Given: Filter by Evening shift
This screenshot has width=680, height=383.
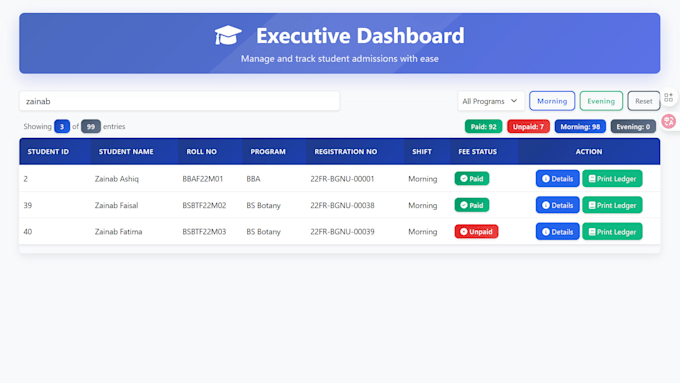Looking at the screenshot, I should pyautogui.click(x=601, y=101).
